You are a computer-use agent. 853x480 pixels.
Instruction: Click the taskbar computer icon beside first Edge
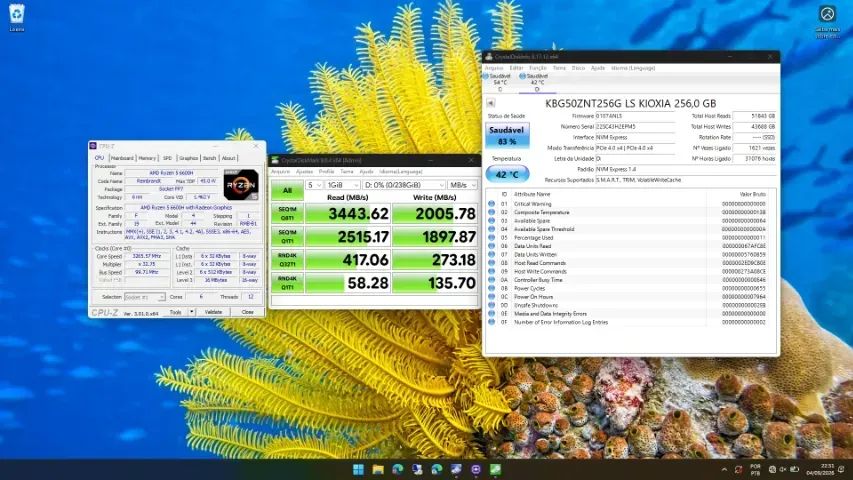coord(417,469)
